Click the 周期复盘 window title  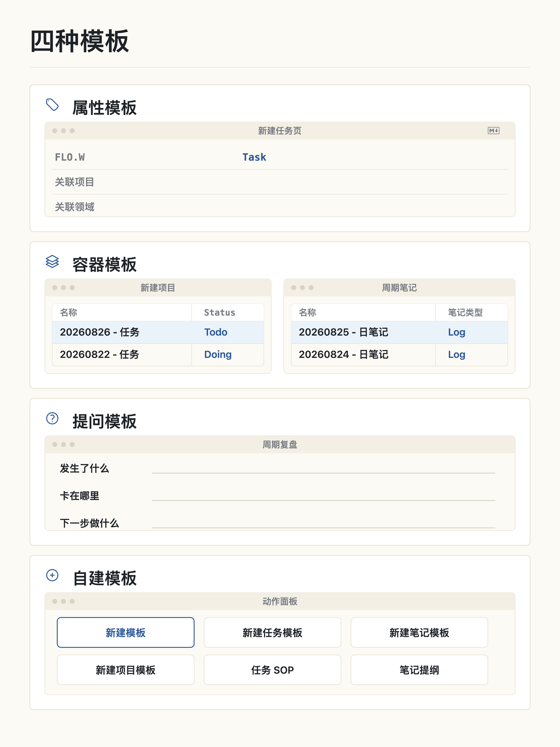(280, 444)
